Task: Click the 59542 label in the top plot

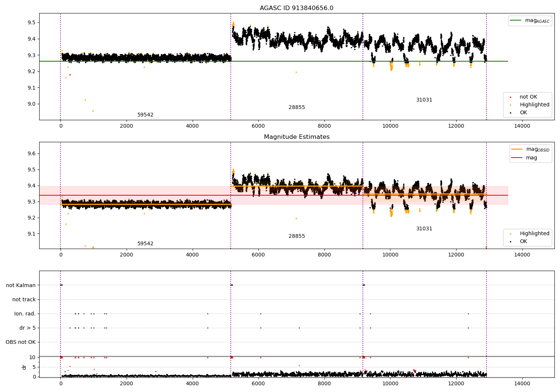Action: (145, 115)
